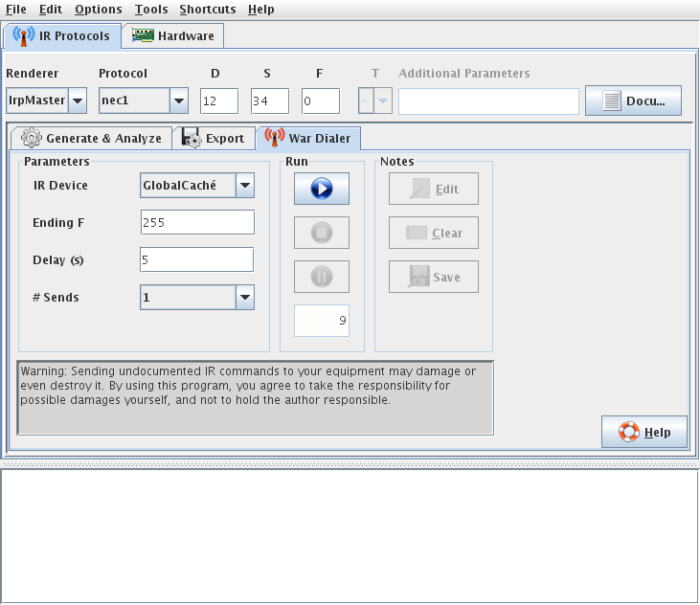The width and height of the screenshot is (700, 605).
Task: Focus the Delay (s) text field
Action: [197, 259]
